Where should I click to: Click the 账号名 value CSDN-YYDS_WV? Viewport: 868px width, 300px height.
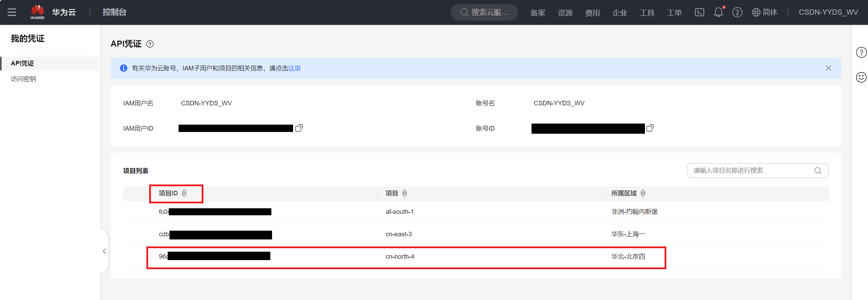click(559, 103)
